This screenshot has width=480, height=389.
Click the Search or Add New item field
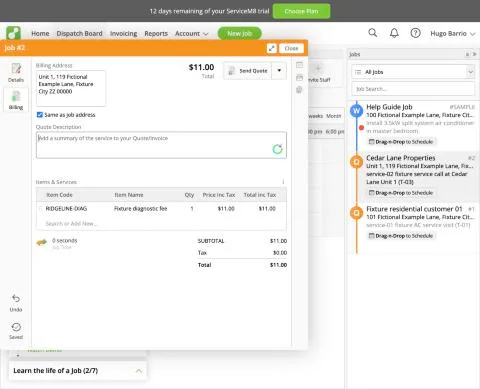[x=71, y=223]
